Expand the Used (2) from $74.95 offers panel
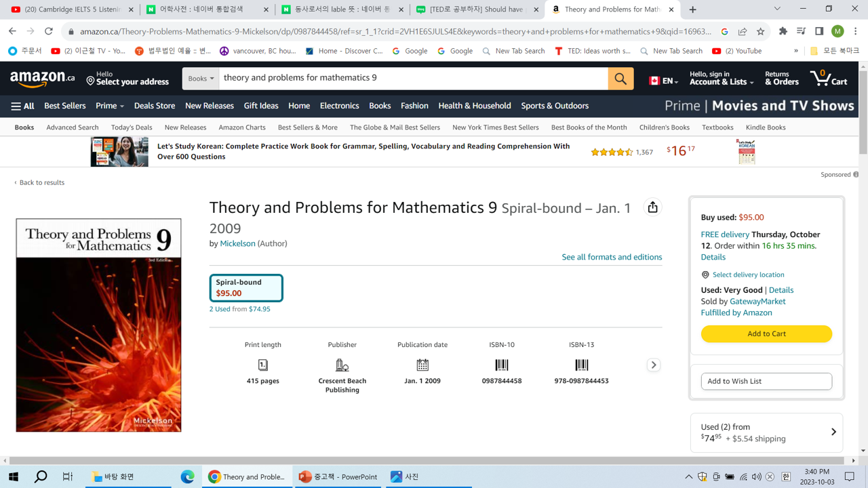The width and height of the screenshot is (868, 488). (x=766, y=432)
